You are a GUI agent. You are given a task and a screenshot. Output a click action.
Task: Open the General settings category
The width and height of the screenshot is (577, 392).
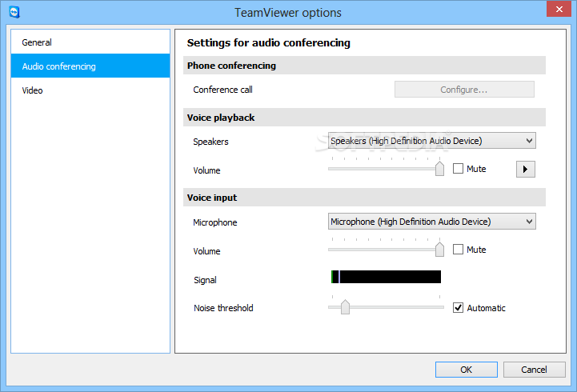click(x=90, y=42)
